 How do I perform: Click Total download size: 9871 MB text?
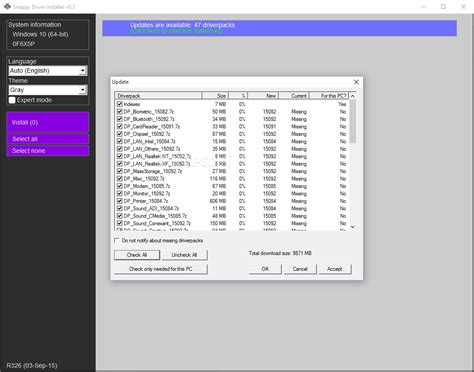pyautogui.click(x=280, y=253)
